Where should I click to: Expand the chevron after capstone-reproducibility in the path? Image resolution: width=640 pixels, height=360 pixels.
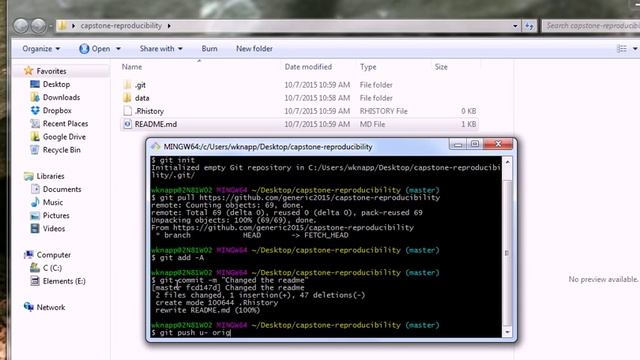169,26
